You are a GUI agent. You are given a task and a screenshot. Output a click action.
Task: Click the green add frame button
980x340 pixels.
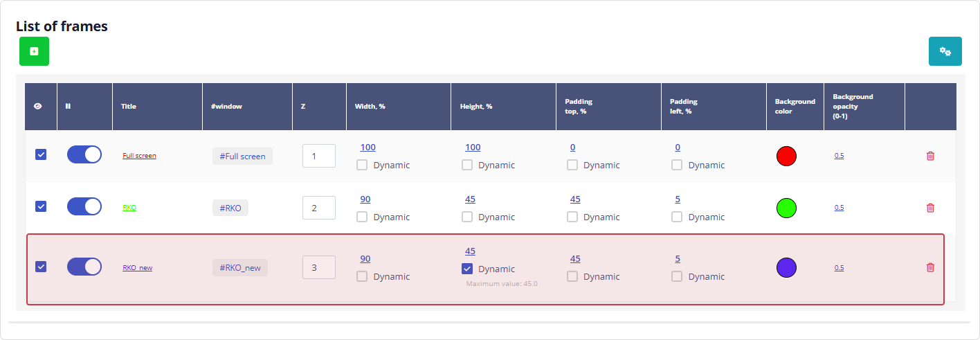[34, 51]
